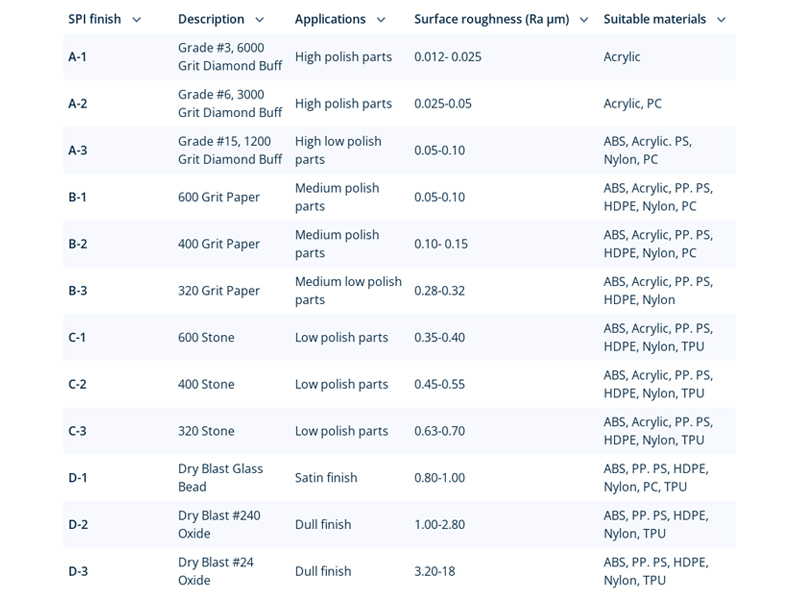This screenshot has height=600, width=800.
Task: Click 'Grade #6, 3000 Grit Diamond Buff'
Action: [230, 104]
